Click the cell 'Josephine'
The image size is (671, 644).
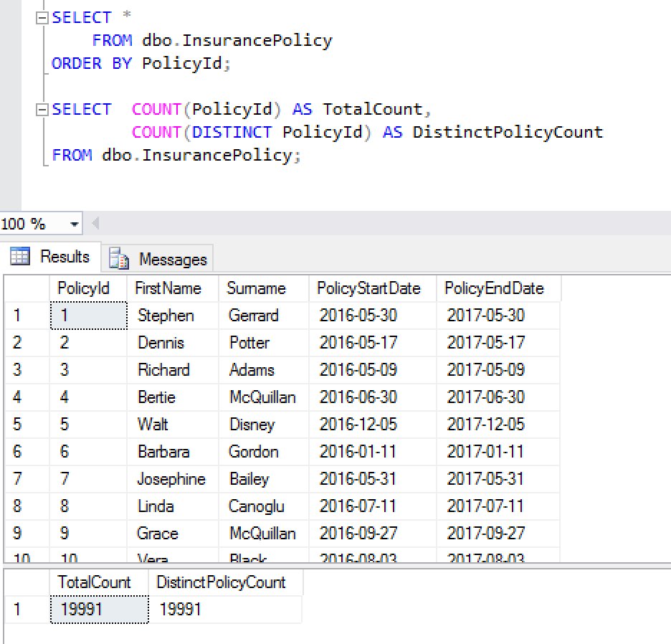pyautogui.click(x=173, y=479)
